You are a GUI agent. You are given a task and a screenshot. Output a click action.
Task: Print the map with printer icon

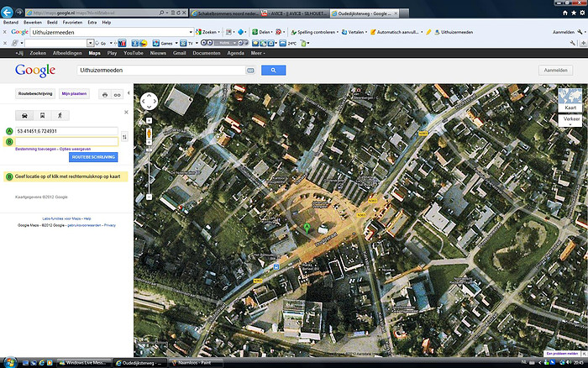click(105, 95)
